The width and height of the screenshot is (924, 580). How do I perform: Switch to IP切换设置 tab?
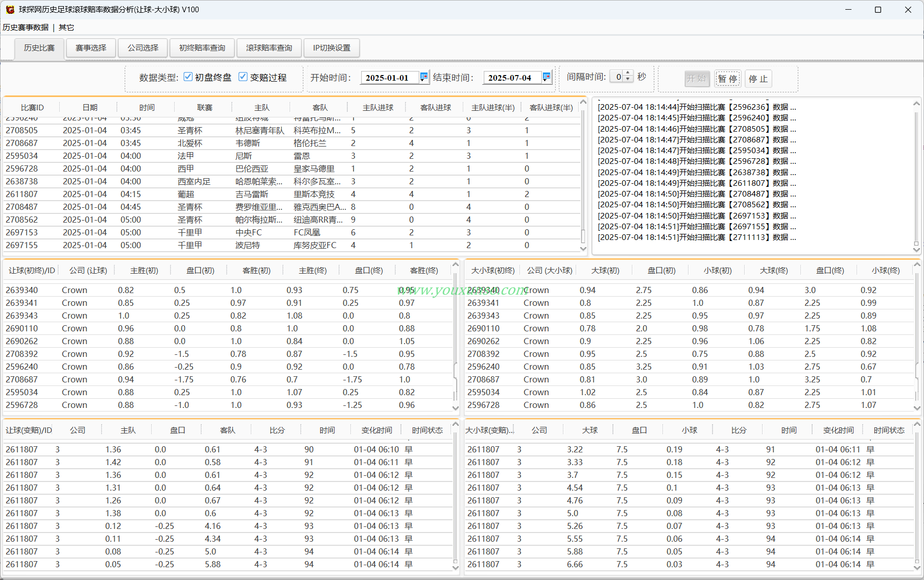click(x=332, y=48)
